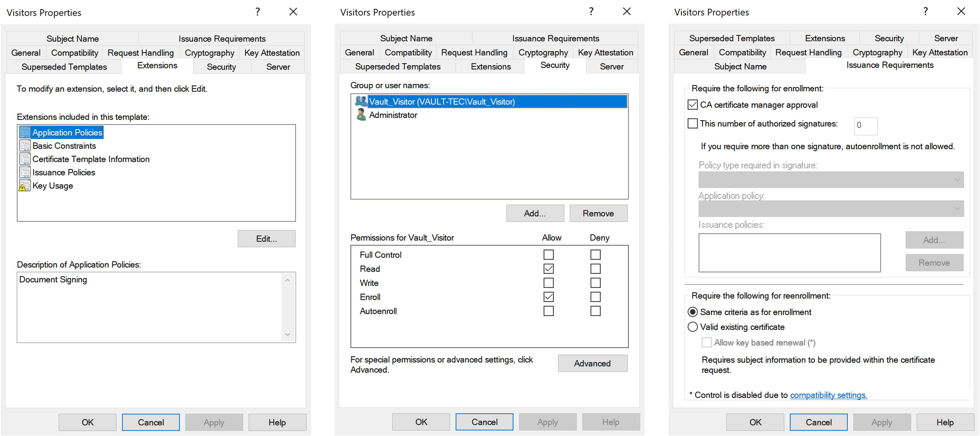Select the Issuance Policies extension entry
The image size is (980, 436).
(x=63, y=172)
